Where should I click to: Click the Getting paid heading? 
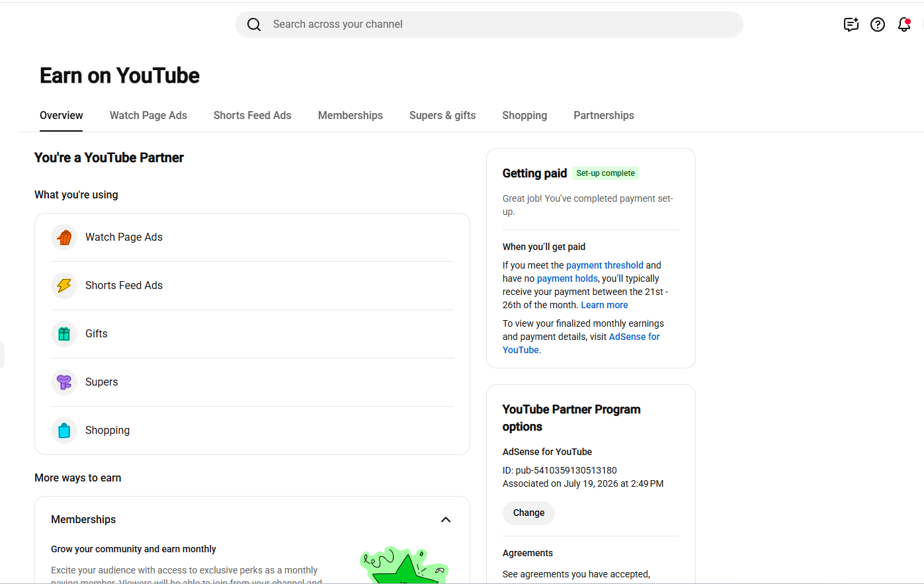534,173
